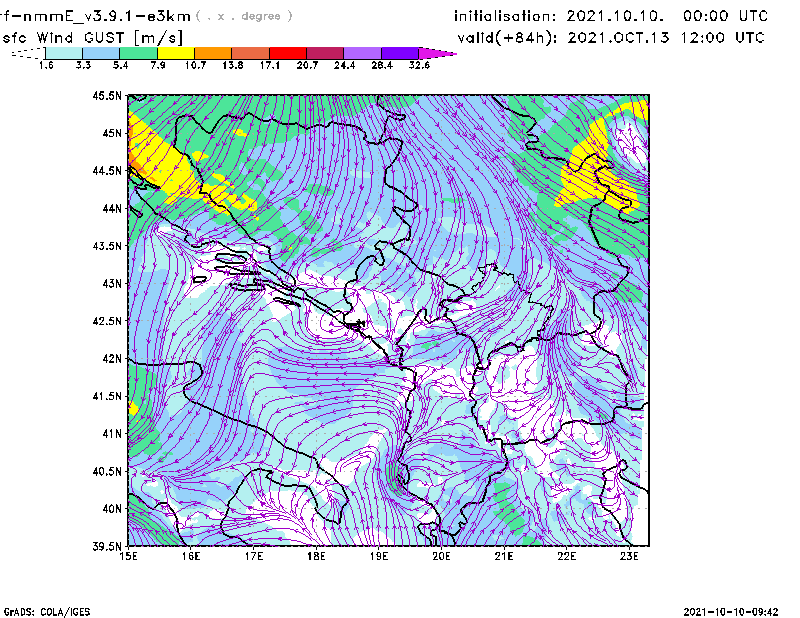Click the 41.5N latitude label
This screenshot has height=618, width=800.
tap(107, 397)
